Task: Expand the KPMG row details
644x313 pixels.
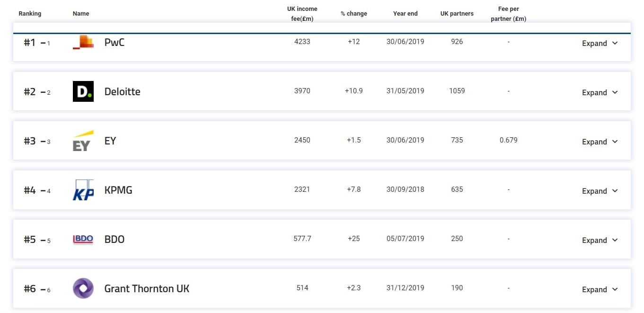Action: coord(600,191)
